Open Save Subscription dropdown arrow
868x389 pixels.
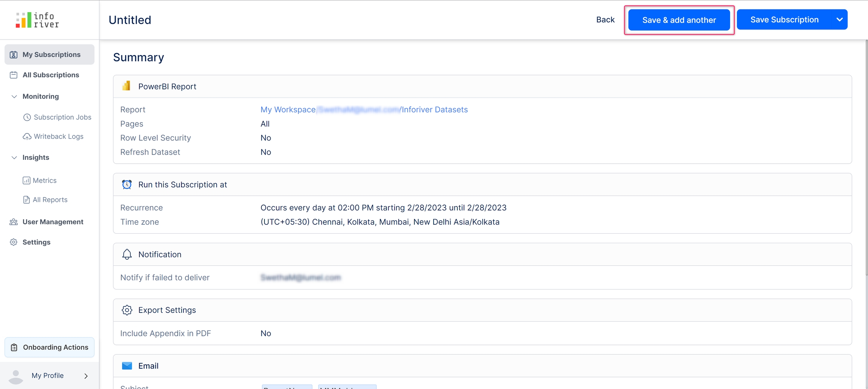coord(839,20)
